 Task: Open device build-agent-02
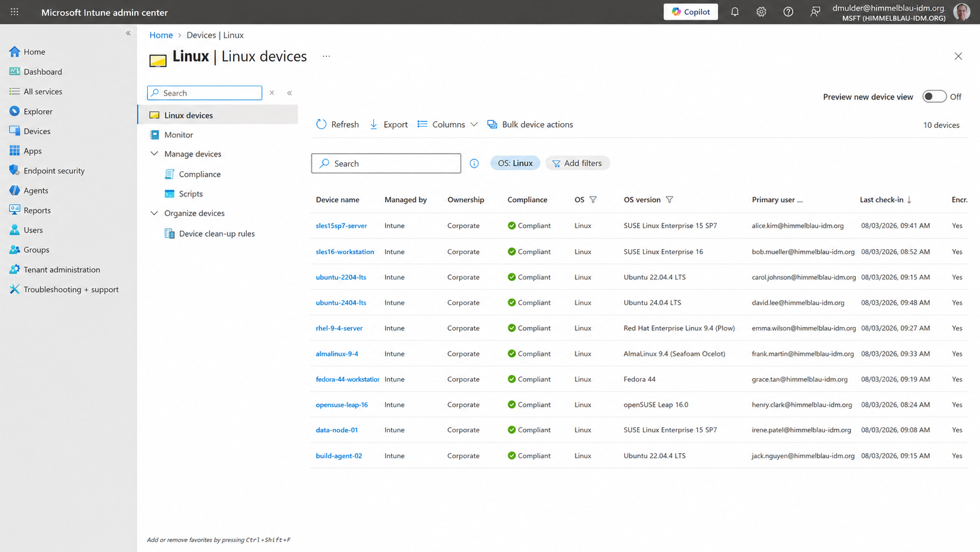point(339,456)
